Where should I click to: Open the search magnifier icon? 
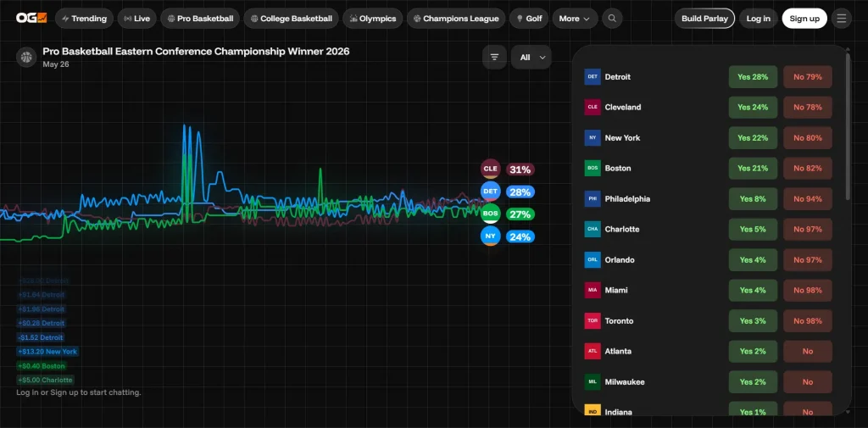pos(612,19)
